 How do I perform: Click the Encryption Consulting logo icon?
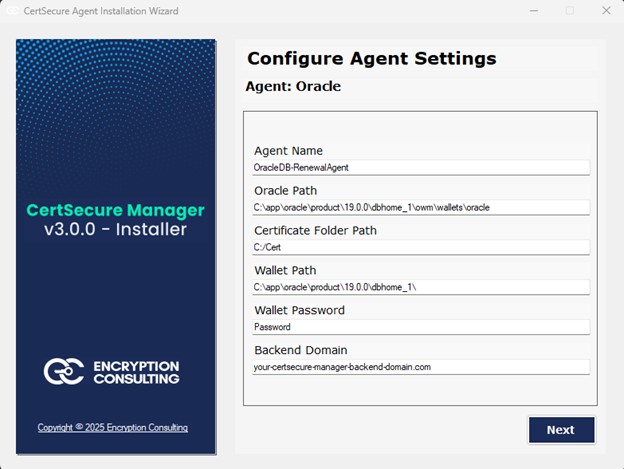64,372
